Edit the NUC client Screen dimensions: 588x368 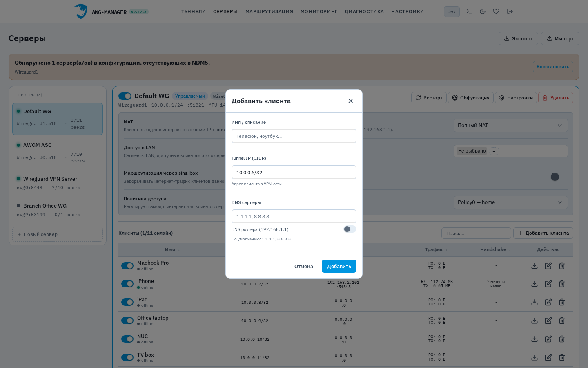[x=548, y=339]
